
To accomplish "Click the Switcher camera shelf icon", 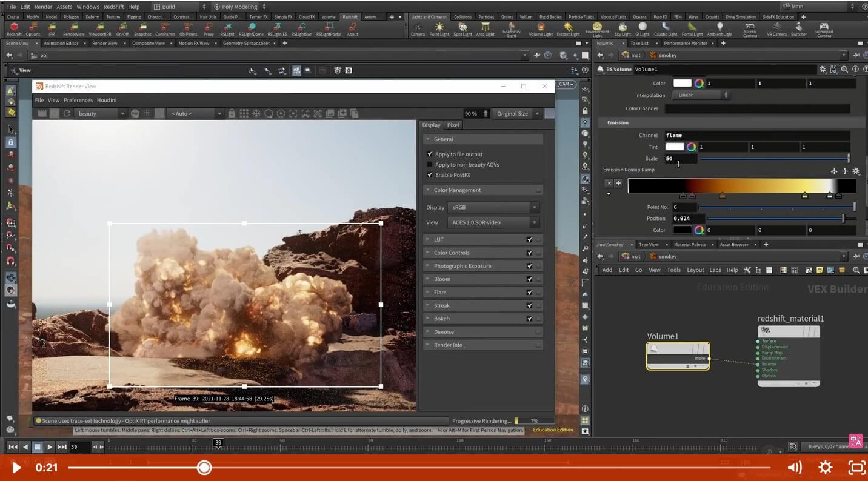I will (798, 28).
